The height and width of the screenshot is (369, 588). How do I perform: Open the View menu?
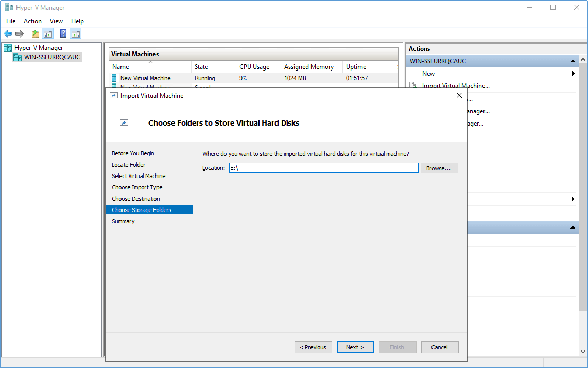pyautogui.click(x=56, y=21)
